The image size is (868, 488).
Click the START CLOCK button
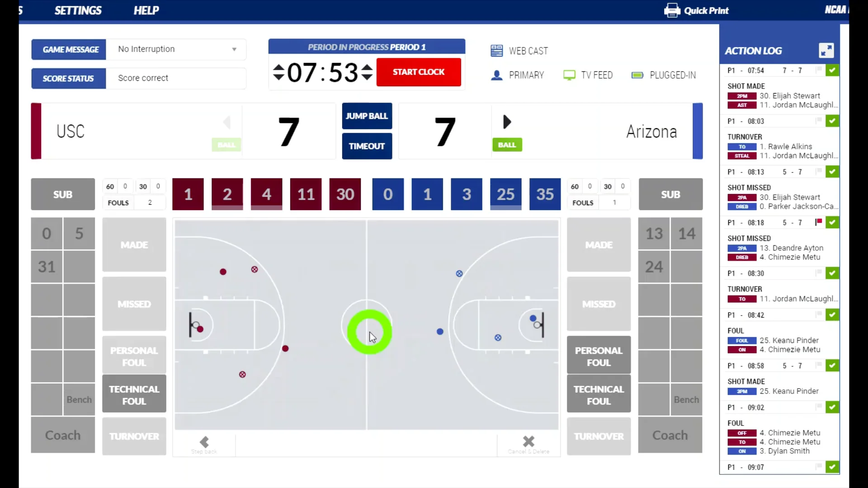point(419,72)
